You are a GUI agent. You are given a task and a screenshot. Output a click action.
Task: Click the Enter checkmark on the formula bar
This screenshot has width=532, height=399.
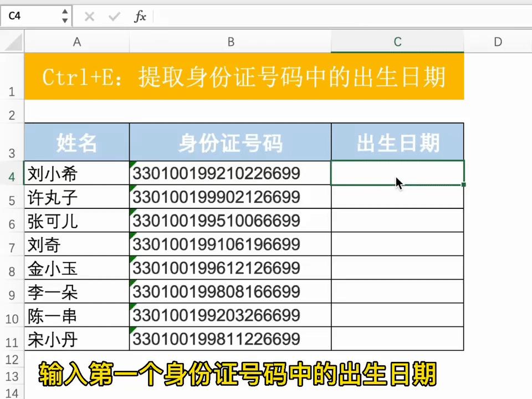click(x=114, y=16)
